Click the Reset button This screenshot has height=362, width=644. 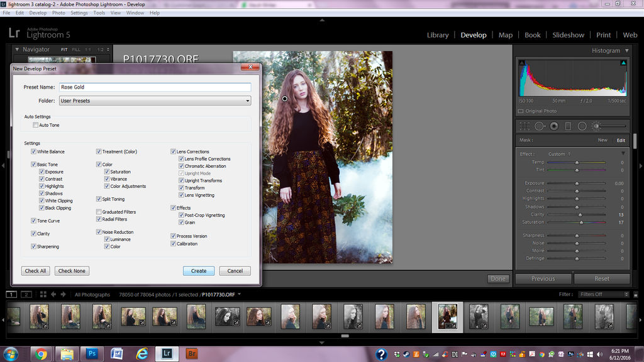602,278
